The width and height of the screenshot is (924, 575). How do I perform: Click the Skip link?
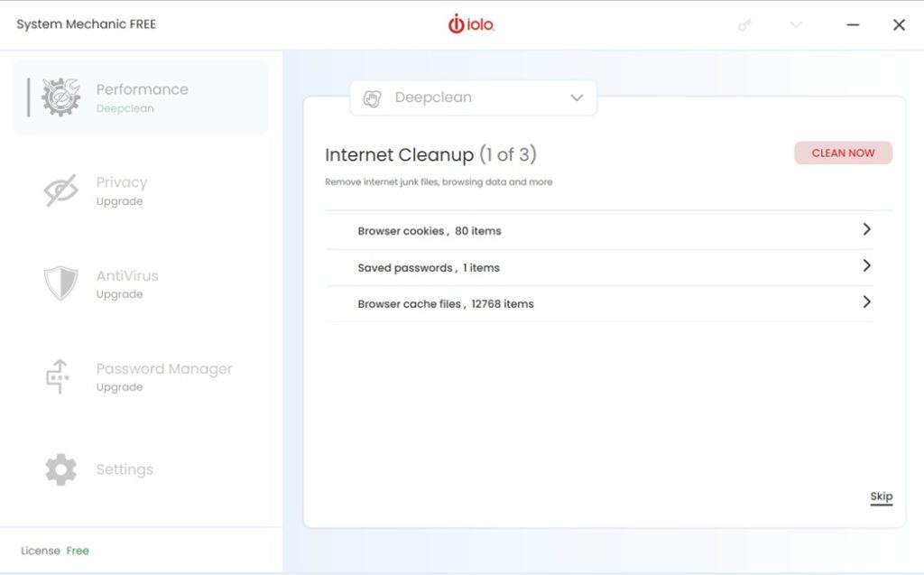(882, 496)
